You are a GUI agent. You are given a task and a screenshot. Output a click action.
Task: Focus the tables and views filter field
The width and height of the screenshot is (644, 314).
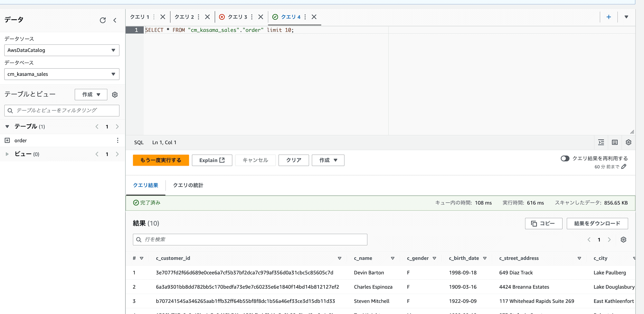(x=62, y=111)
